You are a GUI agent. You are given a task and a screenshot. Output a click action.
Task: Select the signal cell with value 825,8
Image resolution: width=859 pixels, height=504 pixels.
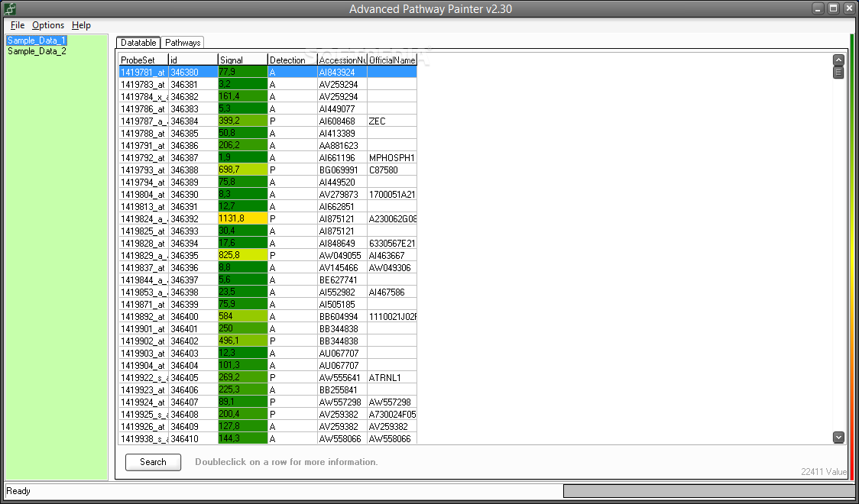pyautogui.click(x=243, y=256)
